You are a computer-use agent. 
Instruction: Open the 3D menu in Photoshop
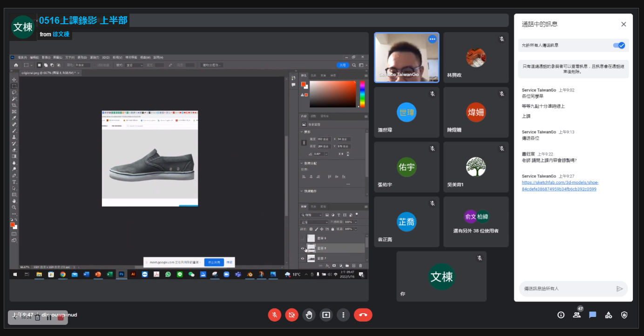click(x=106, y=57)
